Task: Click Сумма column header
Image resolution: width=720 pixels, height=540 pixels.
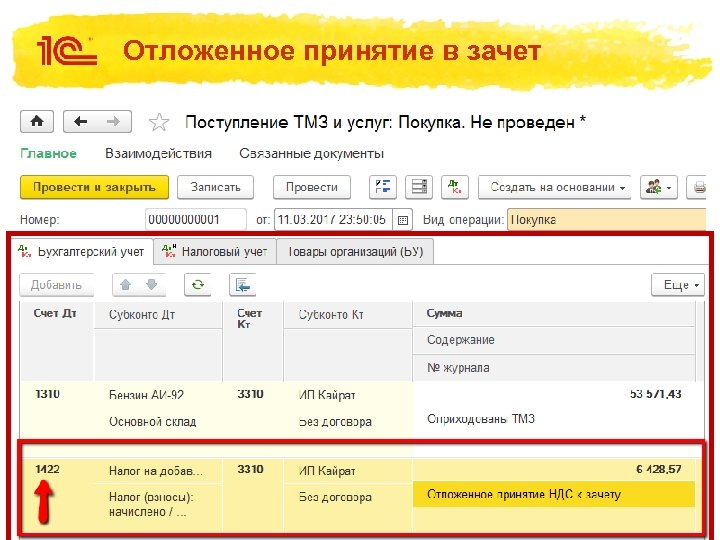Action: (x=554, y=314)
